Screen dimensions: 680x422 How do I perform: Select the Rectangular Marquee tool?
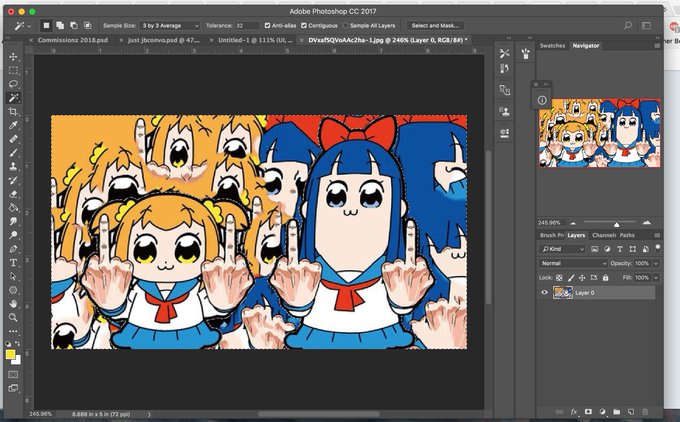pos(13,70)
